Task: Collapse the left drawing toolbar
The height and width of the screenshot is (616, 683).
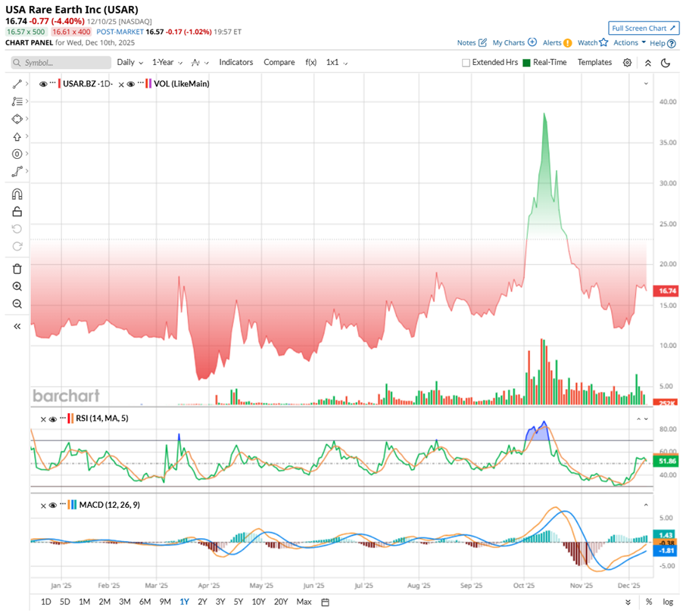Action: (17, 326)
